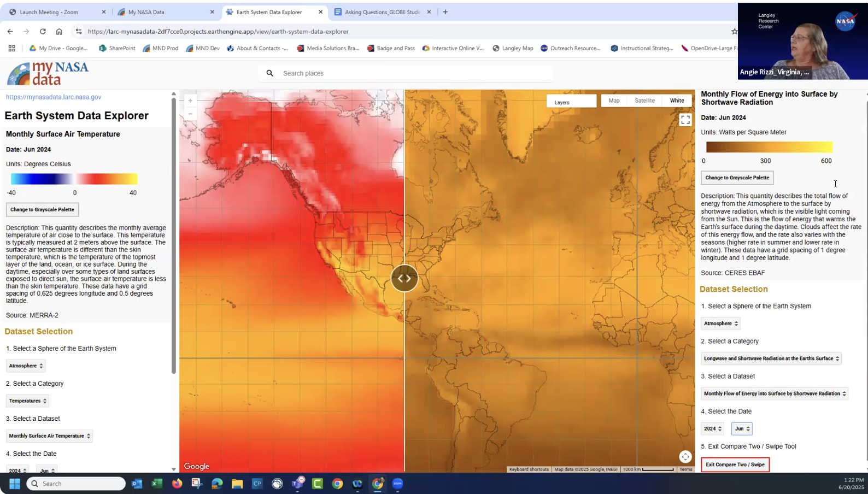The width and height of the screenshot is (868, 494).
Task: Open Excel from the taskbar
Action: click(x=157, y=484)
